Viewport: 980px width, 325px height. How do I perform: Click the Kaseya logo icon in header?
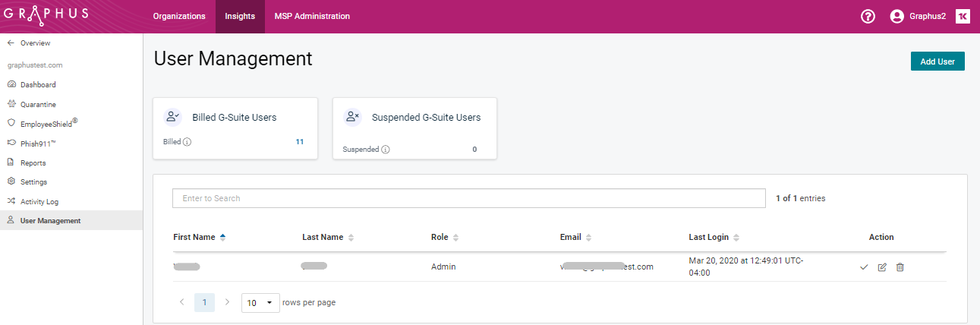click(x=963, y=17)
